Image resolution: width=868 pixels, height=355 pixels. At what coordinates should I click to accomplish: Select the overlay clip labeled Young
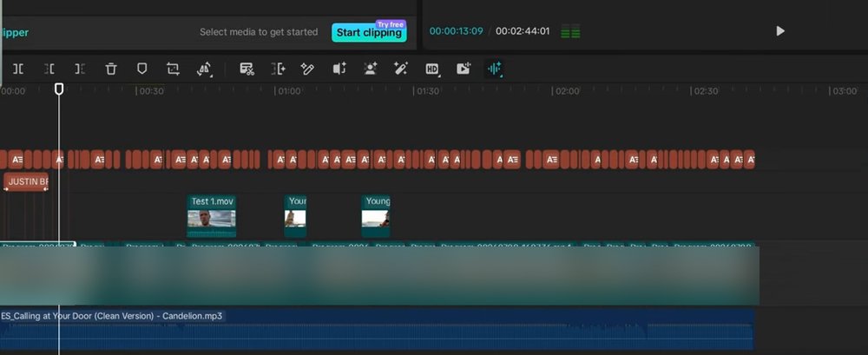(376, 216)
